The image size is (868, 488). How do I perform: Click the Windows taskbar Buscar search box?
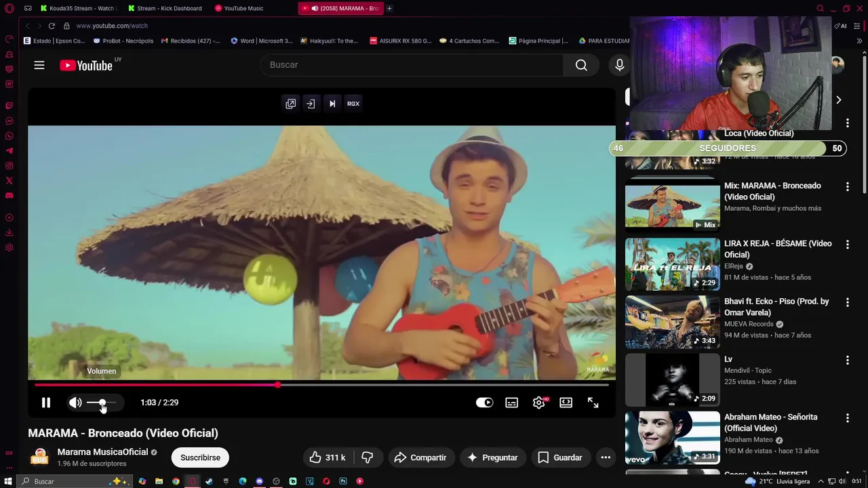75,481
